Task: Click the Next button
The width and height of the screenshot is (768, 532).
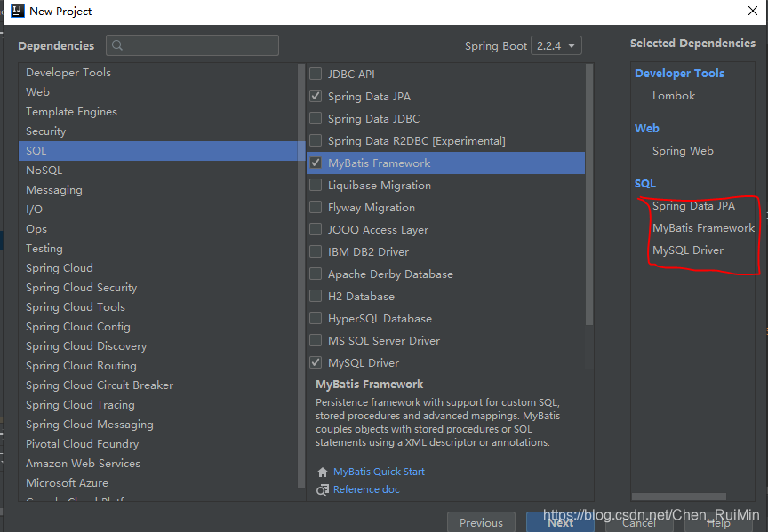Action: pos(560,522)
